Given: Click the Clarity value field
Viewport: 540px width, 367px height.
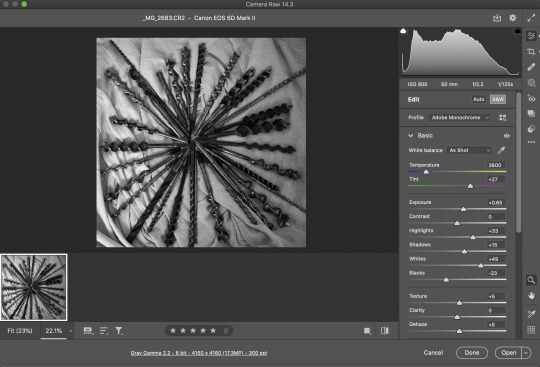Looking at the screenshot, I should pos(495,310).
